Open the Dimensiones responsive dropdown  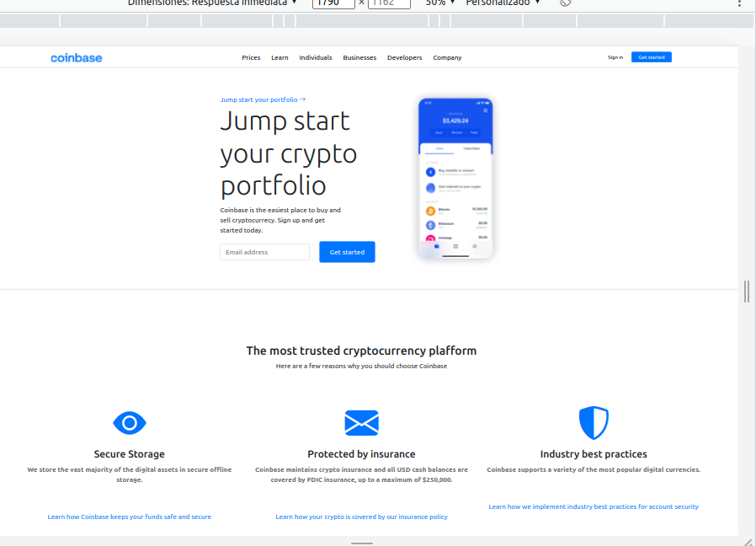click(212, 3)
